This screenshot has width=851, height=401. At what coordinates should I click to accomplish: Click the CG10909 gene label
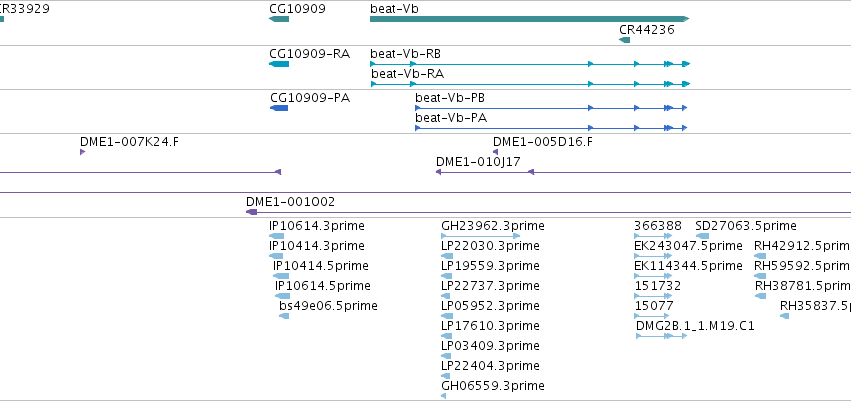(297, 9)
